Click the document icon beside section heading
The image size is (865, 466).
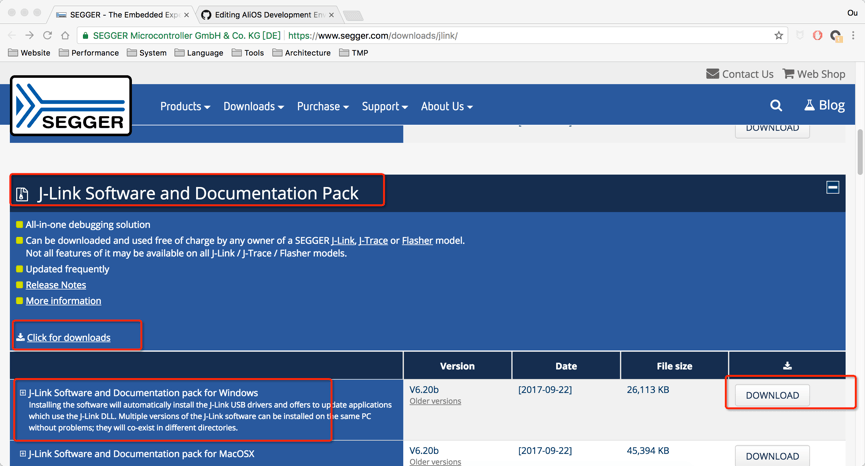[x=22, y=194]
